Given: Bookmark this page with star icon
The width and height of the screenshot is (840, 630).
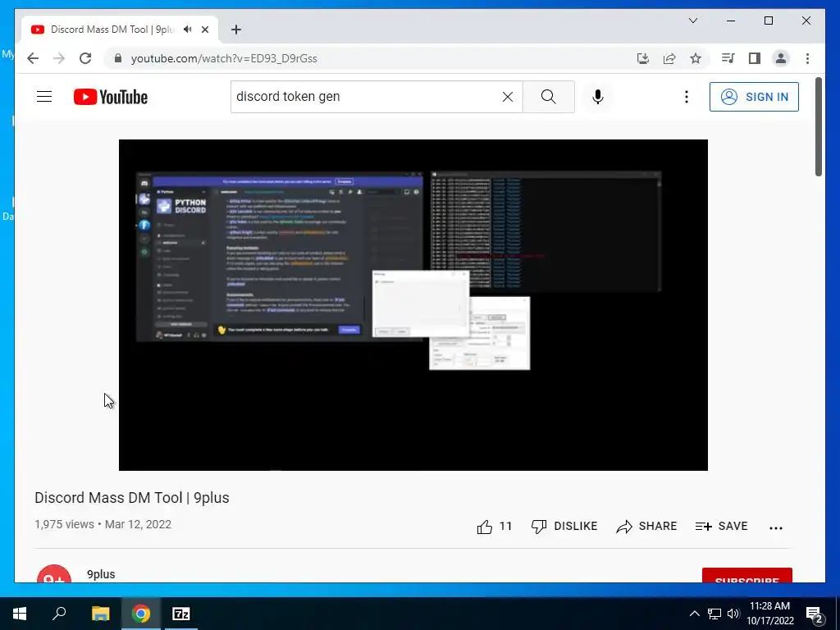Looking at the screenshot, I should (696, 58).
